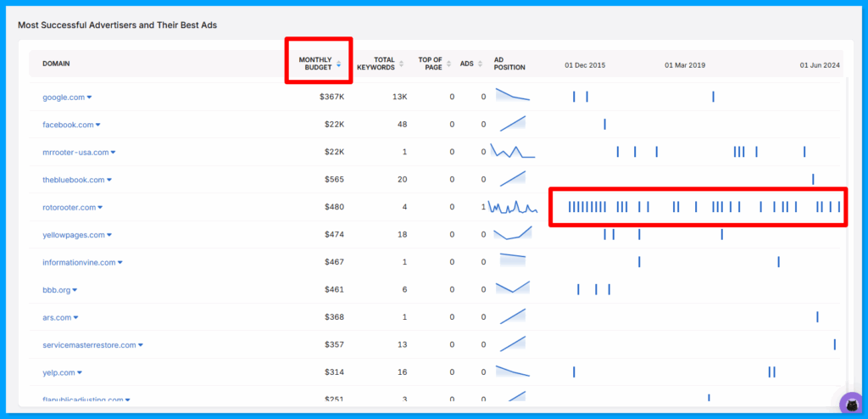Open yellowpages.com domain link
868x419 pixels.
coord(74,234)
